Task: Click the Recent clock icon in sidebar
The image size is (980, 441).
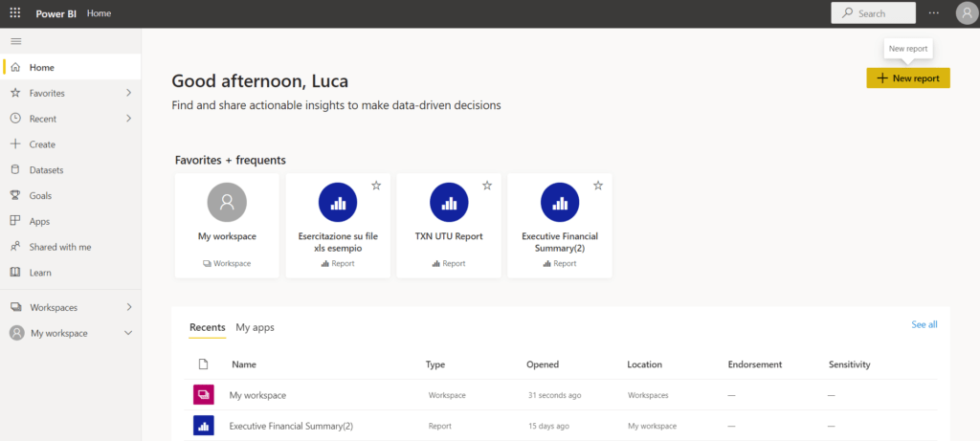Action: tap(16, 119)
